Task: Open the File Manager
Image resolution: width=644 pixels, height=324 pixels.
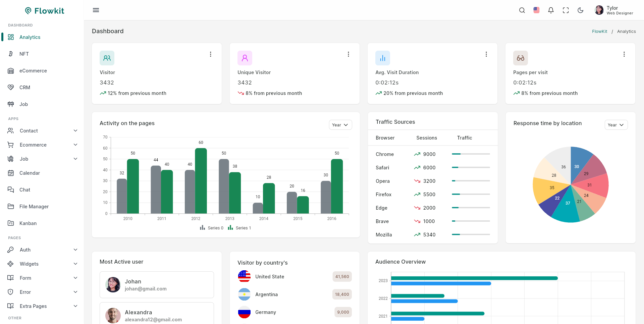Action: pyautogui.click(x=34, y=206)
